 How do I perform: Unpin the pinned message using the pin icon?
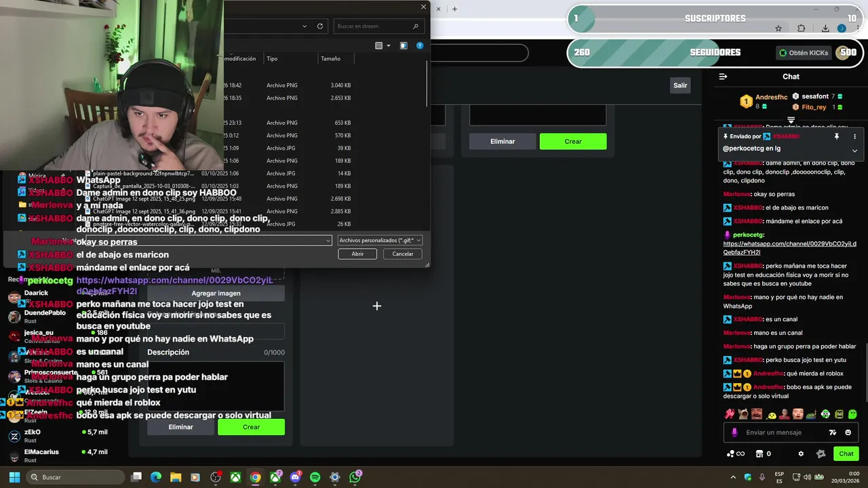837,136
